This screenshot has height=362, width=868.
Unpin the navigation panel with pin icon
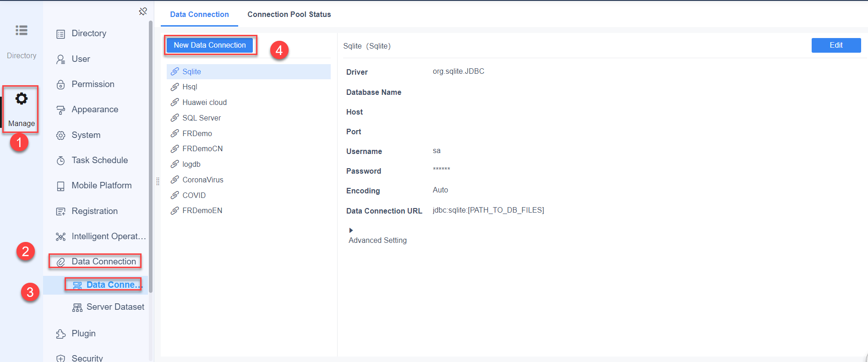click(x=143, y=11)
